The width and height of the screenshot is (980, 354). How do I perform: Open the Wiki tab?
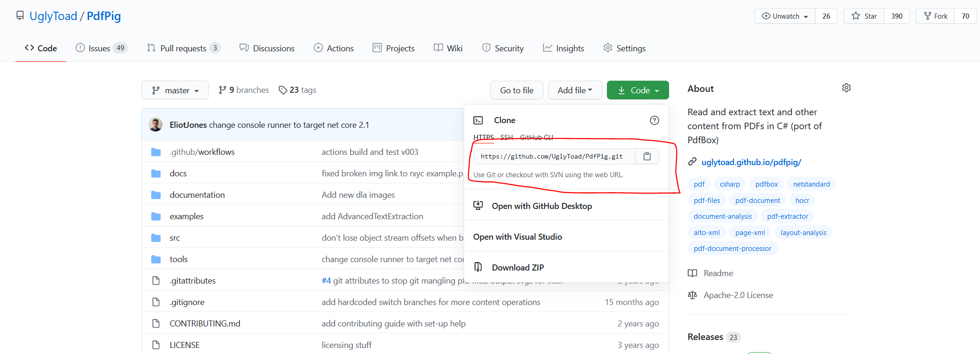pos(448,48)
